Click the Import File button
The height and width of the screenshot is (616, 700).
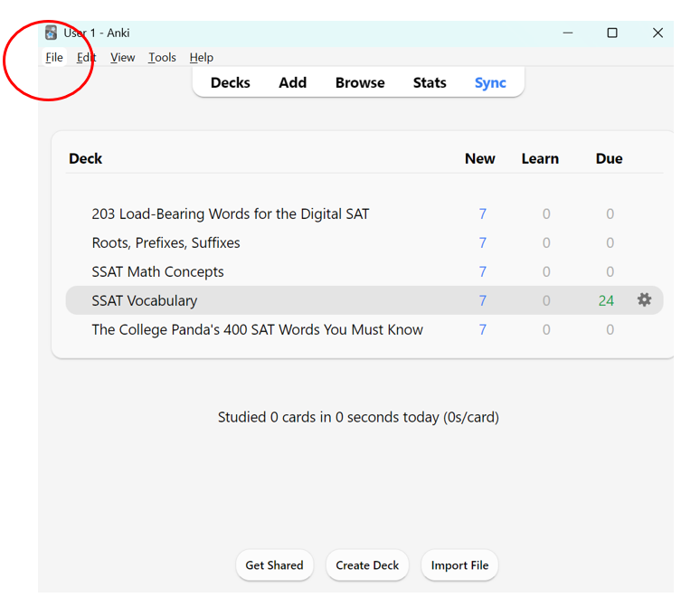(459, 565)
